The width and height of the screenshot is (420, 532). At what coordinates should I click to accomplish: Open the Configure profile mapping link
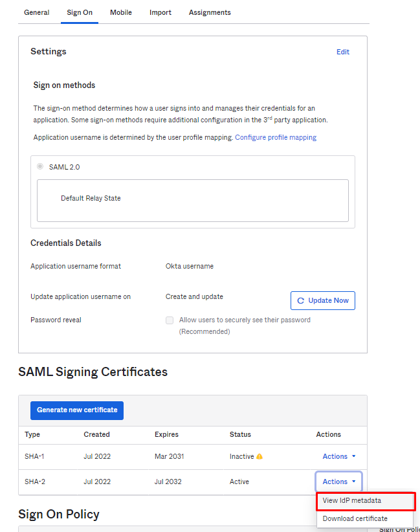[276, 137]
